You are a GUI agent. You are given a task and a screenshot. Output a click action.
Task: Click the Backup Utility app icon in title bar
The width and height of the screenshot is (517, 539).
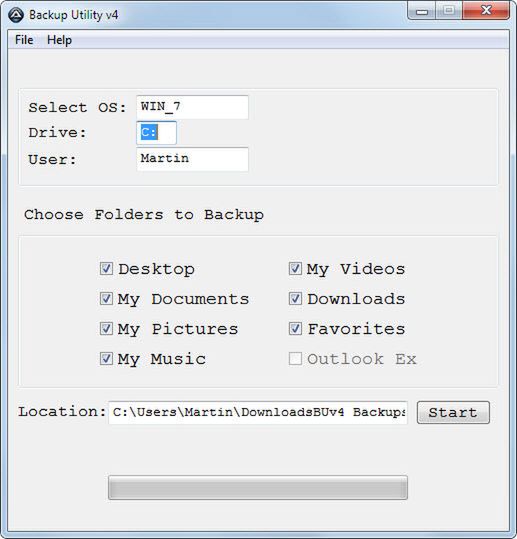(16, 15)
